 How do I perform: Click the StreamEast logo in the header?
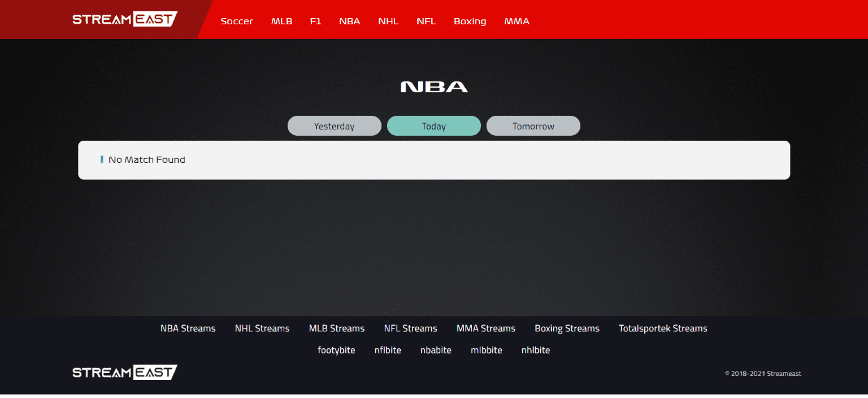[x=124, y=18]
